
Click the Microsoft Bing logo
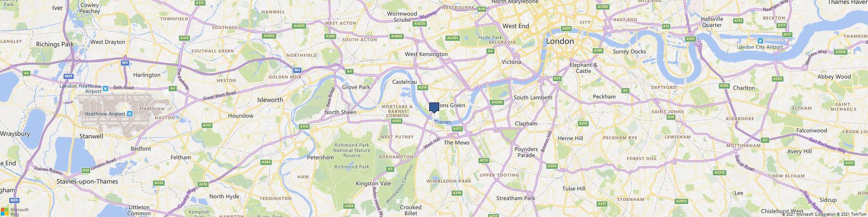[14, 211]
